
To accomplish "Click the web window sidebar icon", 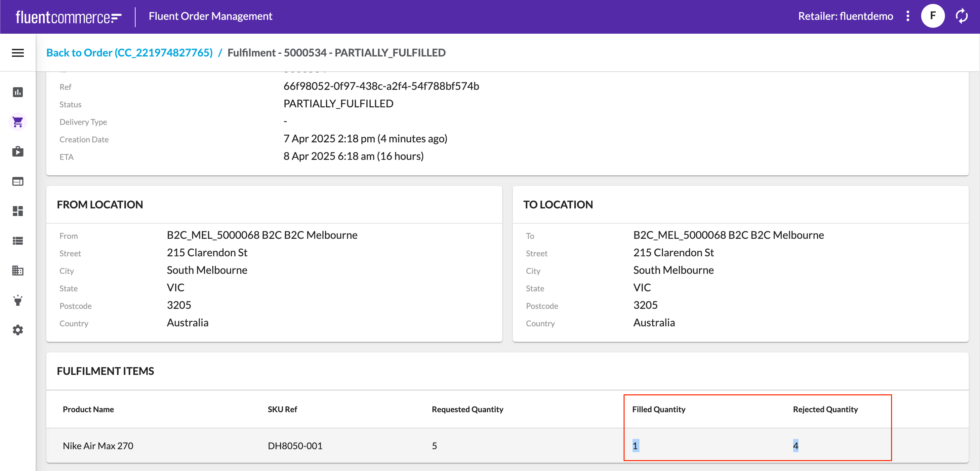I will 18,181.
